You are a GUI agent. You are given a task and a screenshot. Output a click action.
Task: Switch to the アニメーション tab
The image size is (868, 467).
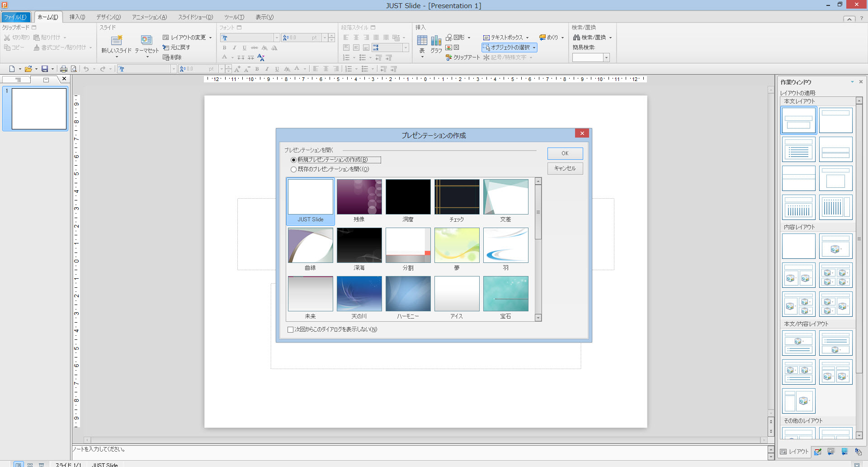149,17
